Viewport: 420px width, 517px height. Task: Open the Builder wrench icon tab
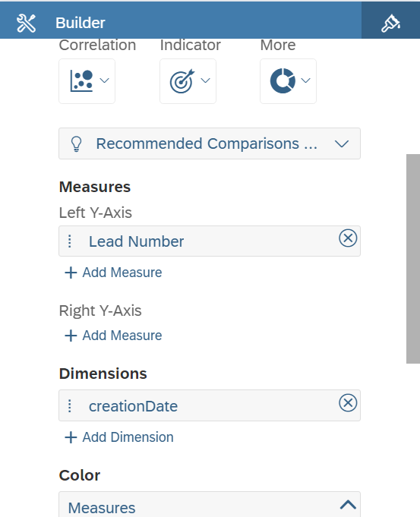pyautogui.click(x=26, y=23)
